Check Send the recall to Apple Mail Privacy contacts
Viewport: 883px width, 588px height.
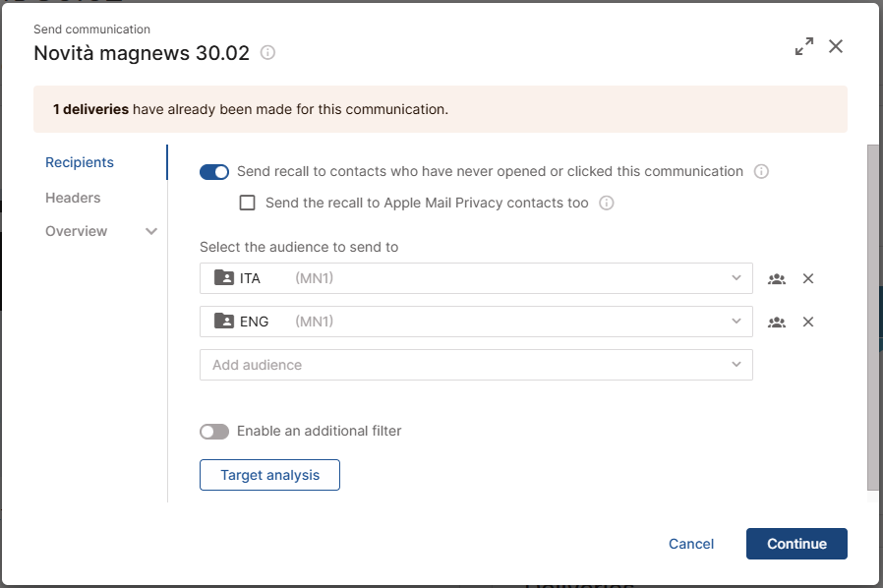tap(247, 203)
